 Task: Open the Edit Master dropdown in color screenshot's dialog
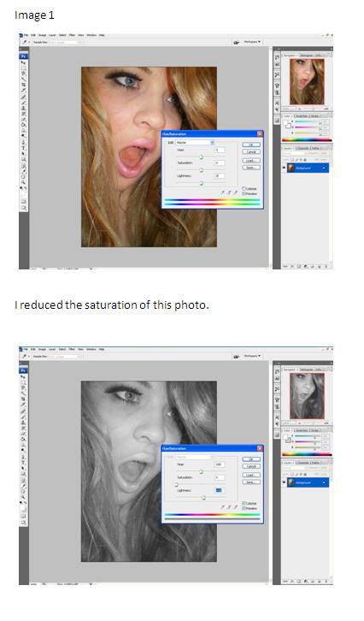click(x=195, y=142)
